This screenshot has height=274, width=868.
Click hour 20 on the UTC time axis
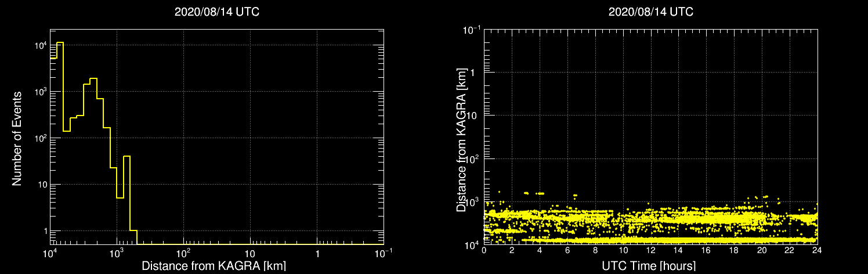point(762,251)
